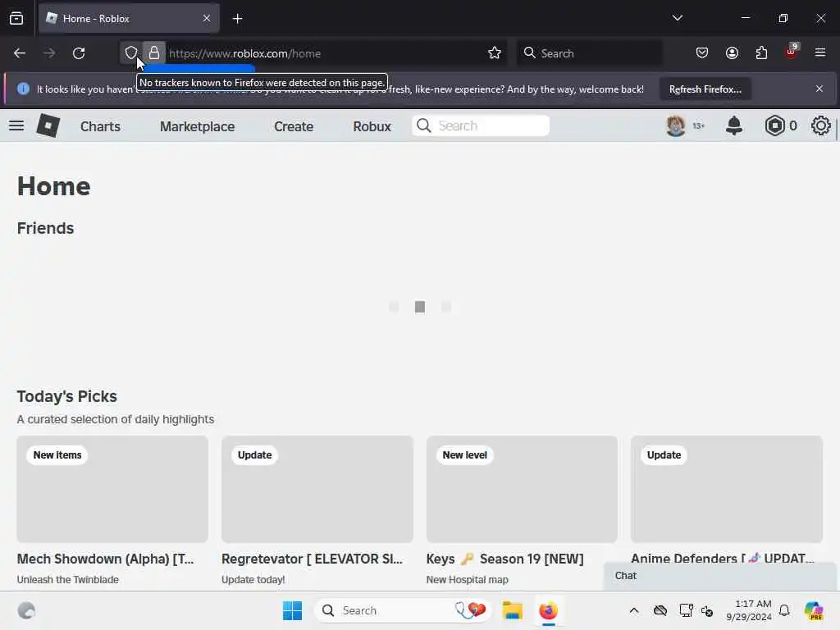Open a new browser tab
Screen dimensions: 840x630
tap(237, 19)
